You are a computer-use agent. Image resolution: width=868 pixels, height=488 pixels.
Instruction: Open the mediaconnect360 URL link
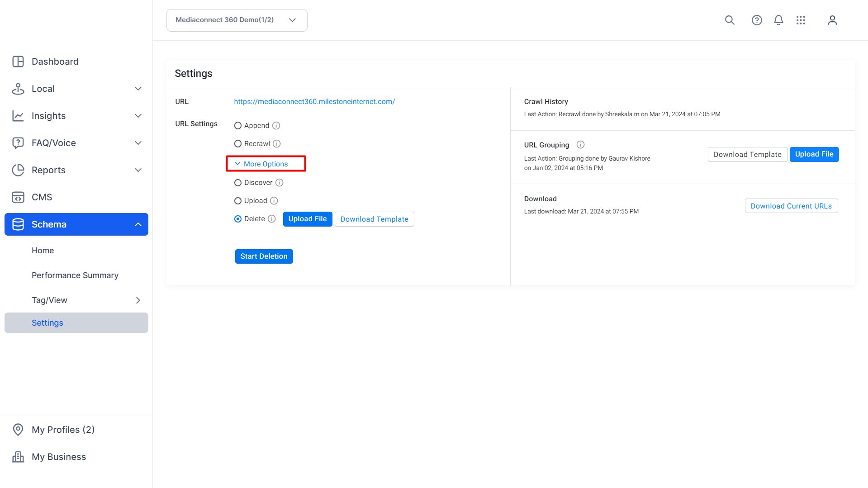click(x=314, y=102)
